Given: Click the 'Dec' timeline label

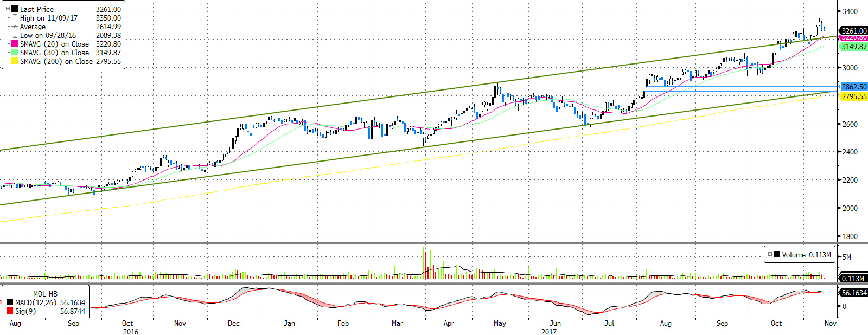Looking at the screenshot, I should coord(233,324).
